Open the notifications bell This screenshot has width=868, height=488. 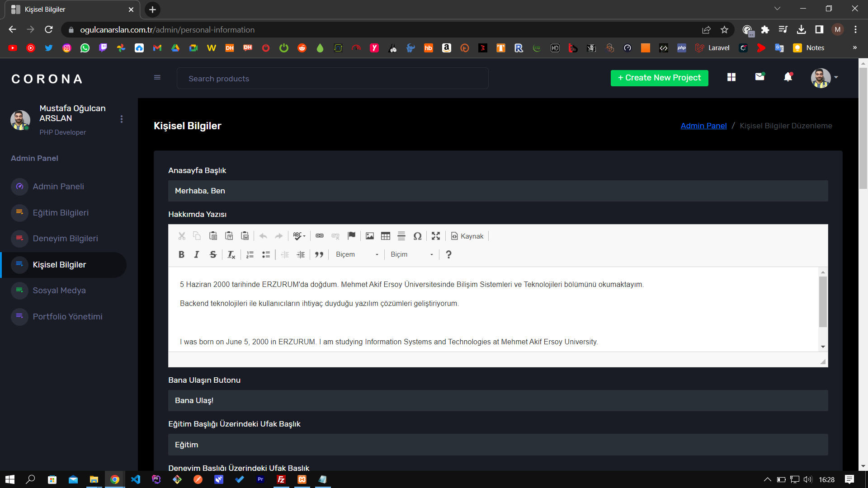788,77
